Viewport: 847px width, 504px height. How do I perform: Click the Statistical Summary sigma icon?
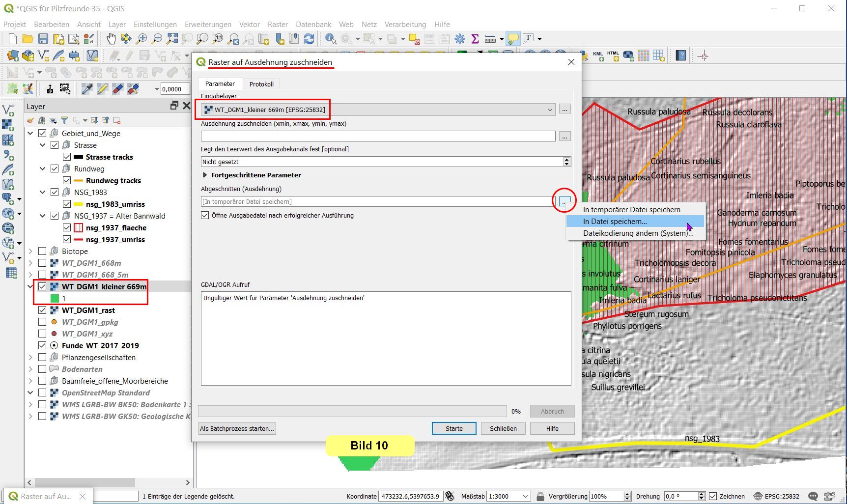(x=475, y=39)
